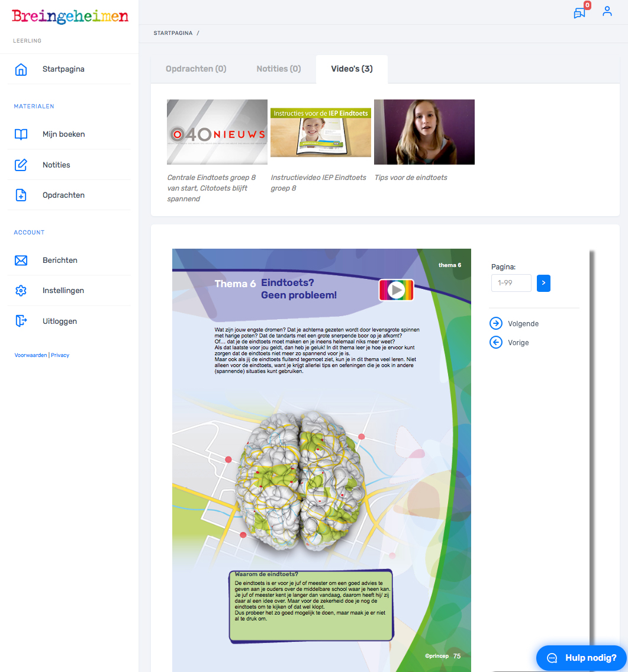The width and height of the screenshot is (628, 672).
Task: Switch to the Opdrachten (0) tab
Action: click(196, 69)
